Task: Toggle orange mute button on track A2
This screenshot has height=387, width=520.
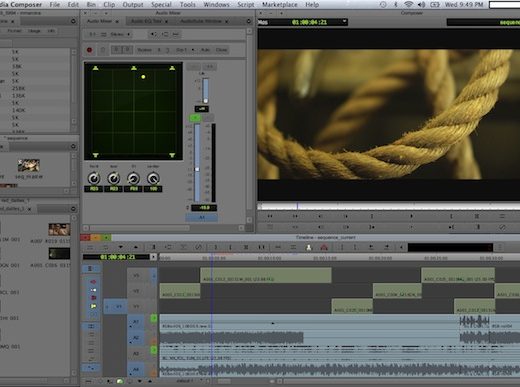Action: tap(154, 341)
